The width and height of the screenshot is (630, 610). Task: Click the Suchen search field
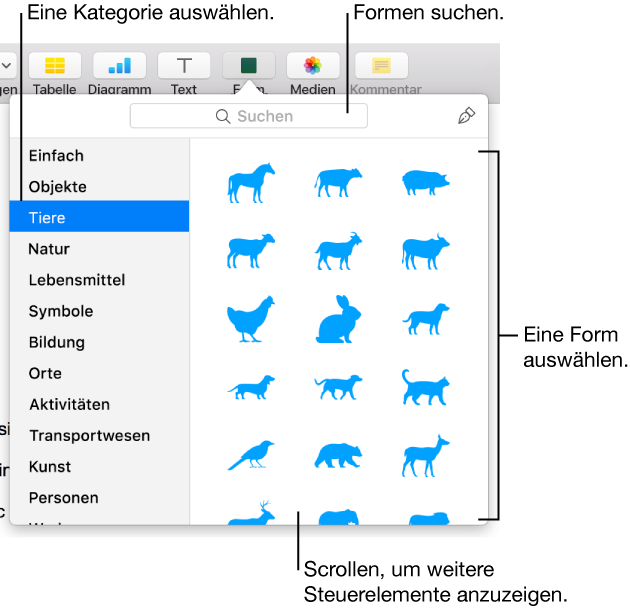(249, 116)
